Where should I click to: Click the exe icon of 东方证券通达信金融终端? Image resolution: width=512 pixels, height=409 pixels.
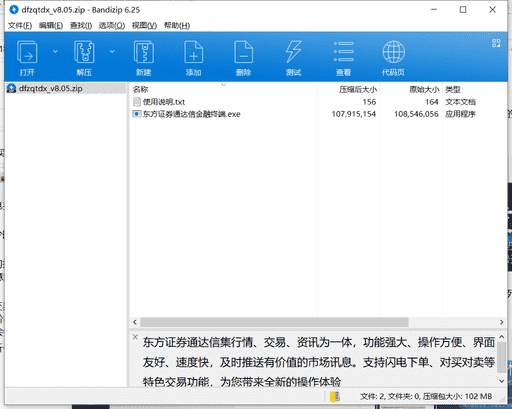pyautogui.click(x=137, y=114)
